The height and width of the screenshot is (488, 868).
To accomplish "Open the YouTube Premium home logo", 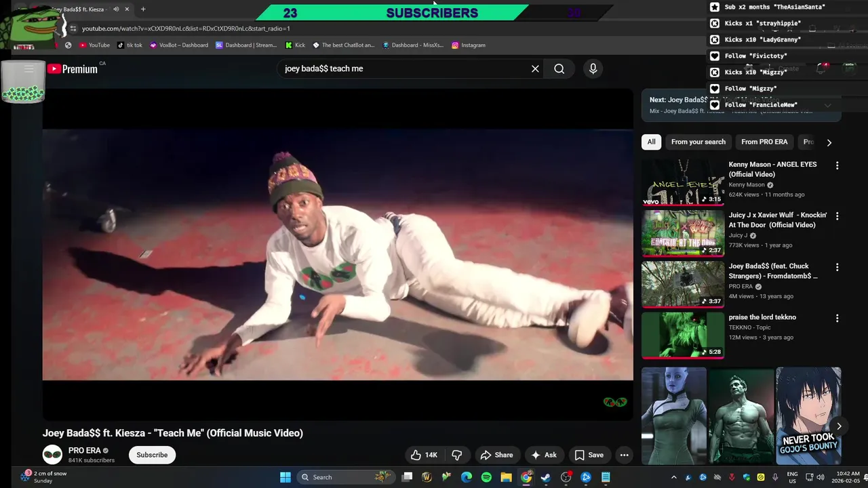I will [x=73, y=68].
